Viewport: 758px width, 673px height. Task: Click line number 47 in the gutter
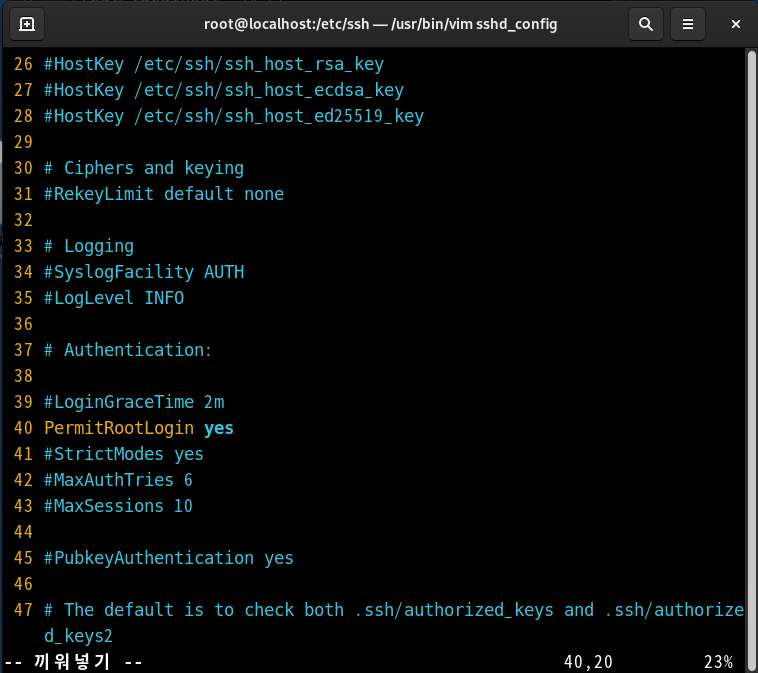pos(23,610)
